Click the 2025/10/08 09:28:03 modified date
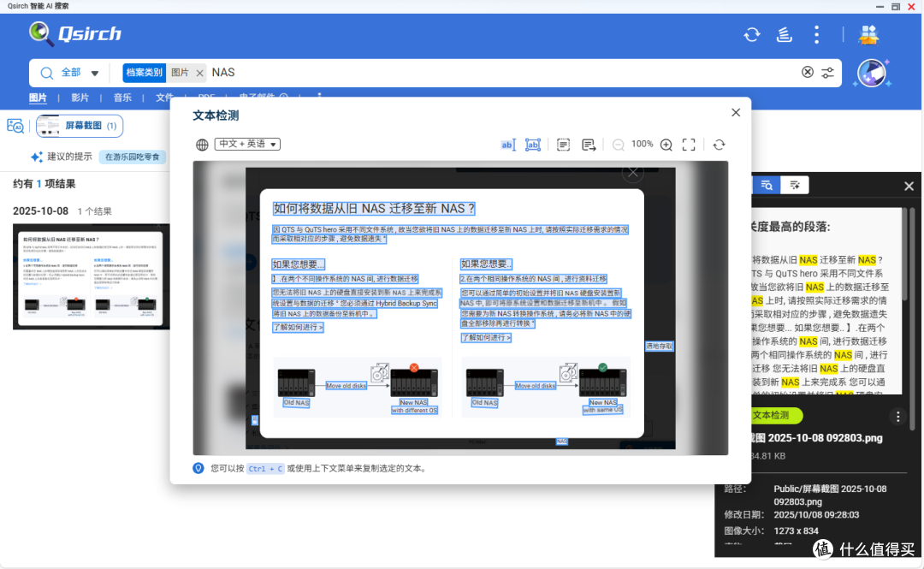Image resolution: width=924 pixels, height=569 pixels. tap(816, 515)
